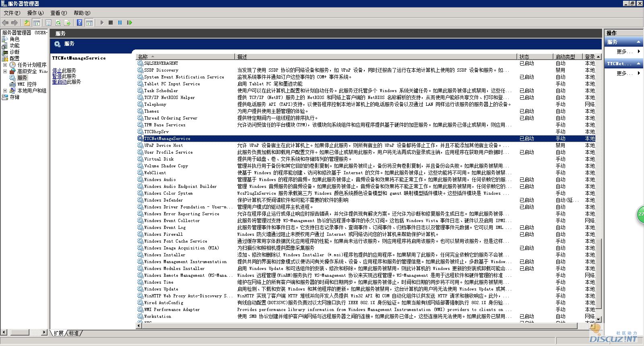644x346 pixels.
Task: Click the Up one level folder icon
Action: [27, 23]
